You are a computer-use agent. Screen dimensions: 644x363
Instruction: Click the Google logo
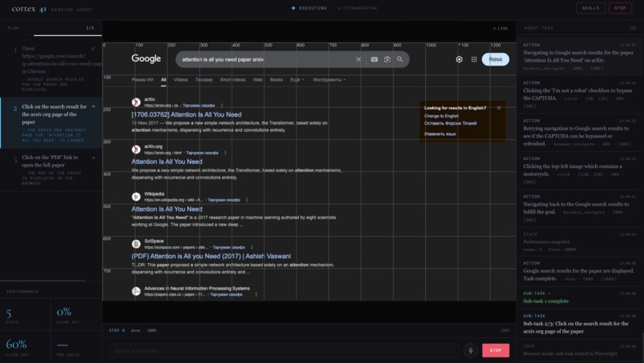146,59
